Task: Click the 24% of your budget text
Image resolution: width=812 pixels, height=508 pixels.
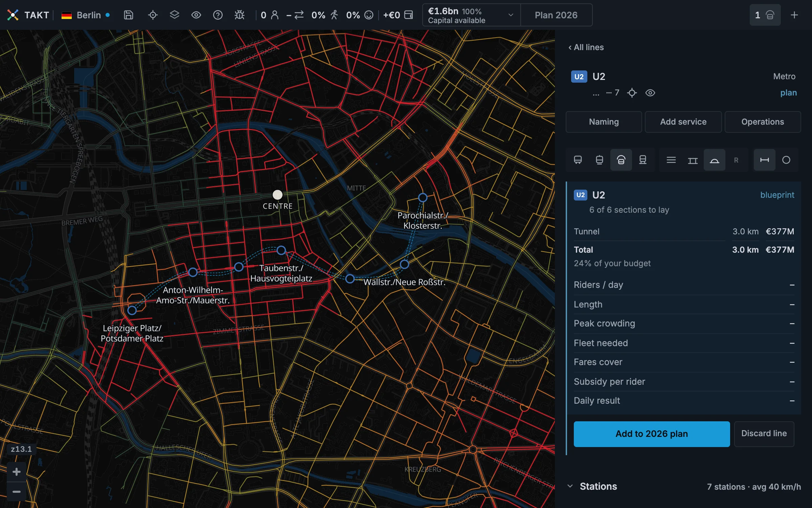Action: point(612,263)
